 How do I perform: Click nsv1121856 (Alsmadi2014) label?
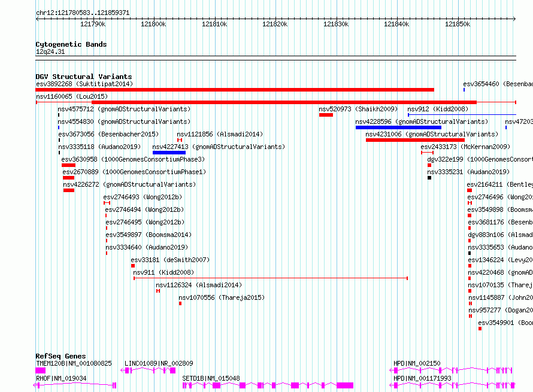[220, 134]
